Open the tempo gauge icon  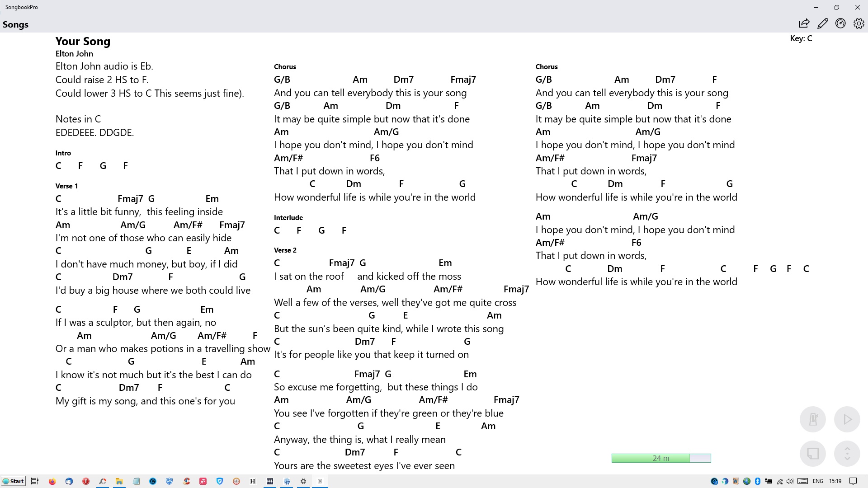tap(840, 23)
